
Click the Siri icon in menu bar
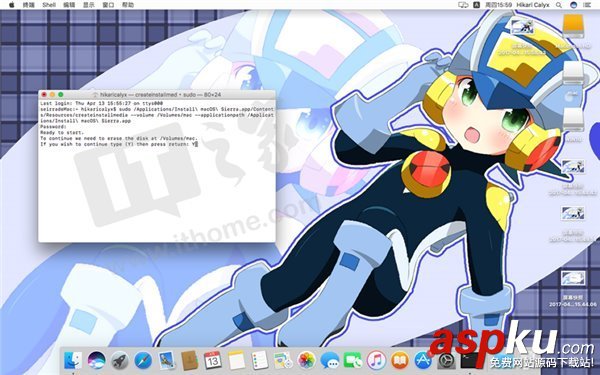pos(573,5)
